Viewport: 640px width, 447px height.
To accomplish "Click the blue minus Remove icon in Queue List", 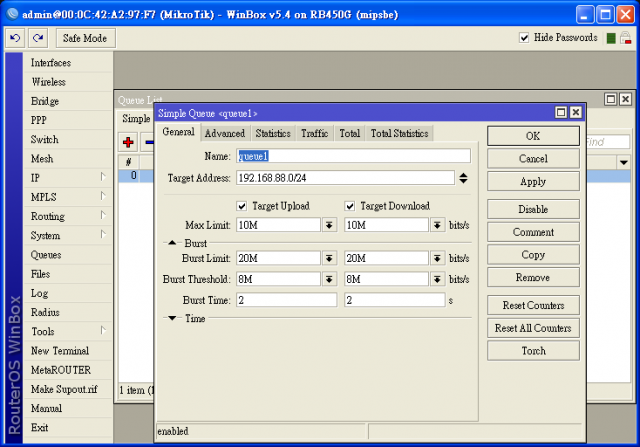I will point(149,142).
